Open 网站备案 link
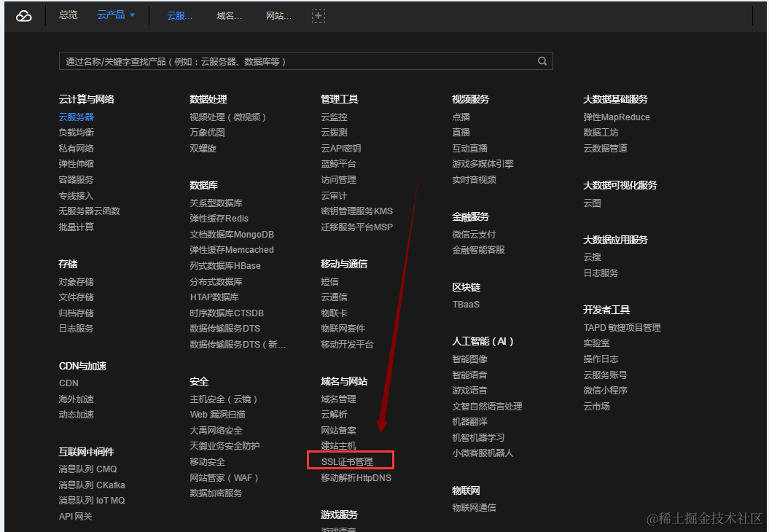 click(x=338, y=431)
